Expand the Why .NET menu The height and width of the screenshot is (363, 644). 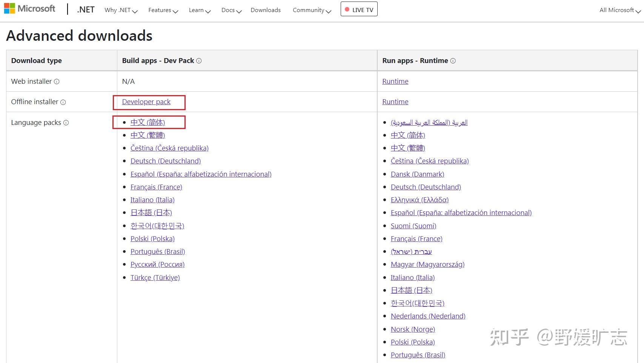[x=121, y=10]
